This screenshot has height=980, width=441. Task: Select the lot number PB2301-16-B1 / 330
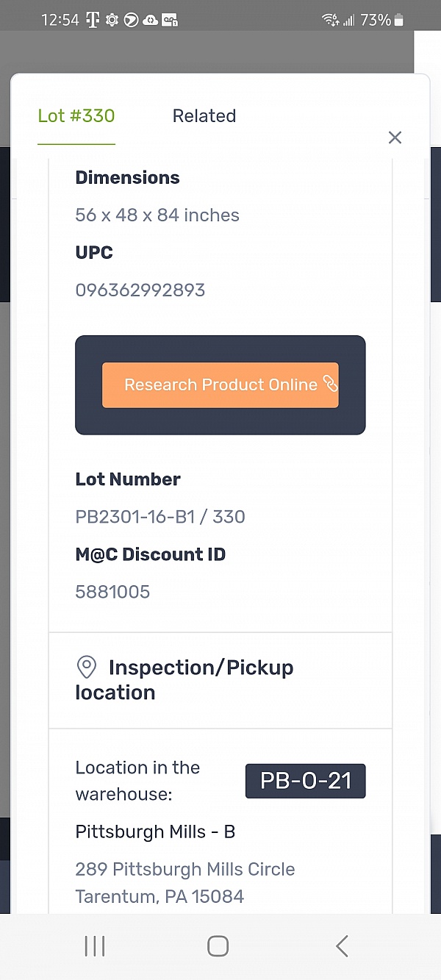(160, 517)
